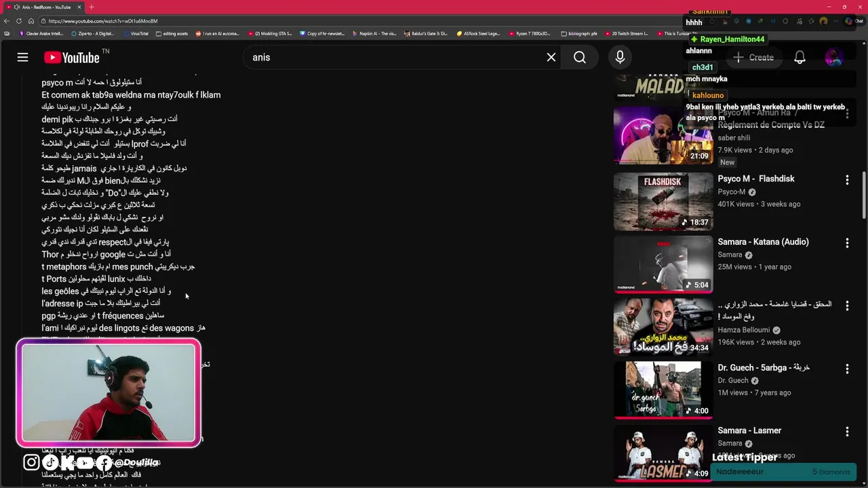Open more options for the Hamza Belloumi video
The image size is (868, 488).
(847, 306)
